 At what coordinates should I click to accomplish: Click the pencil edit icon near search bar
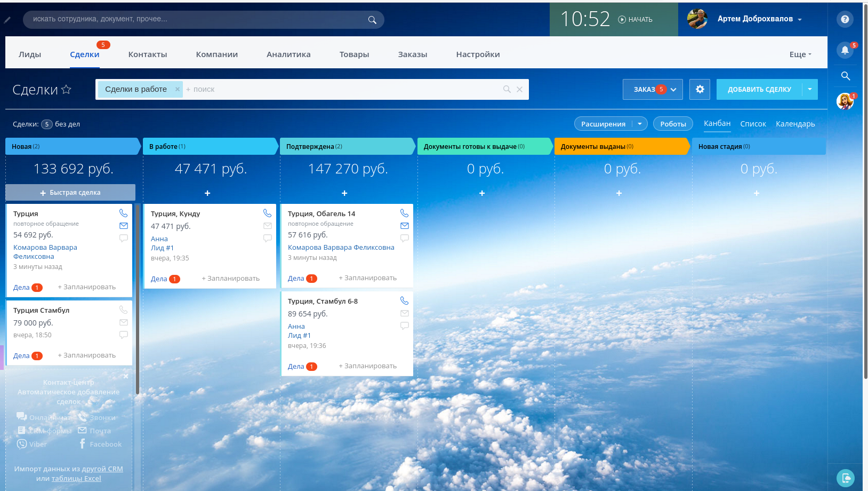click(x=7, y=20)
